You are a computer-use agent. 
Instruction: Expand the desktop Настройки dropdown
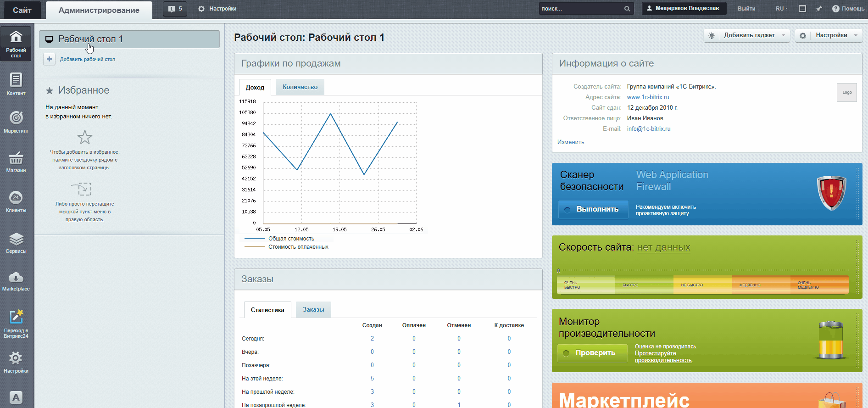(x=830, y=35)
